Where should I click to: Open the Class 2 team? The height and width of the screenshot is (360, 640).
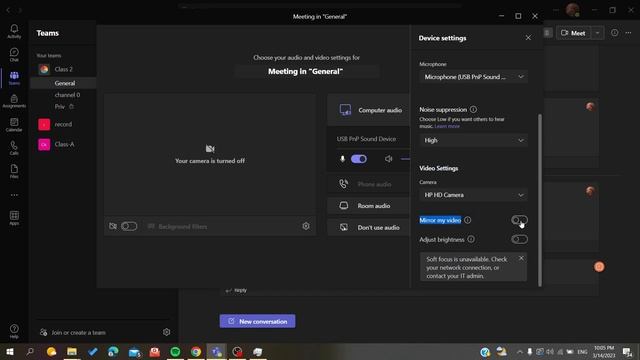pos(64,69)
